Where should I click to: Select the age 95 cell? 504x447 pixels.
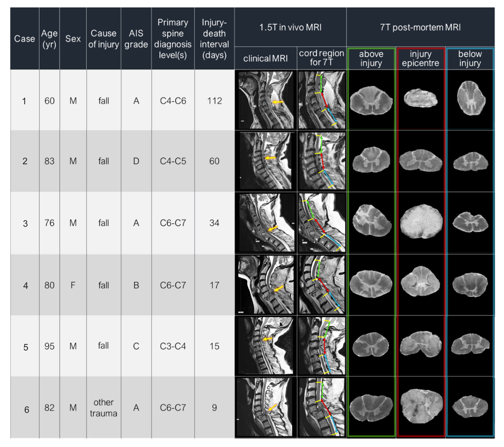(49, 346)
